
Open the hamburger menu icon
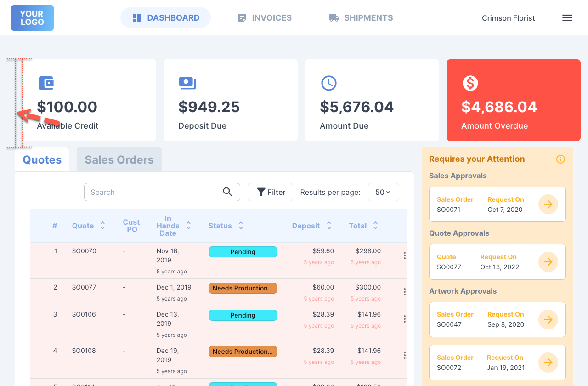[x=567, y=18]
